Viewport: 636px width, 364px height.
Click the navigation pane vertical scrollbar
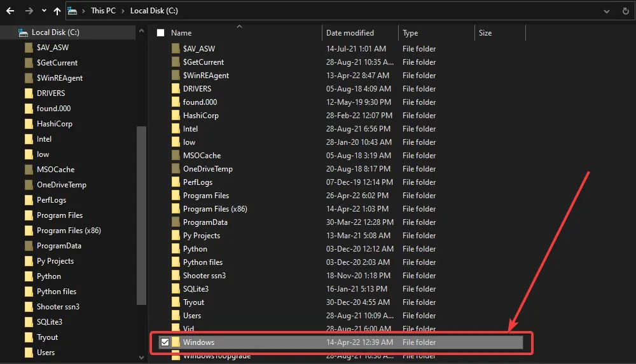(141, 216)
